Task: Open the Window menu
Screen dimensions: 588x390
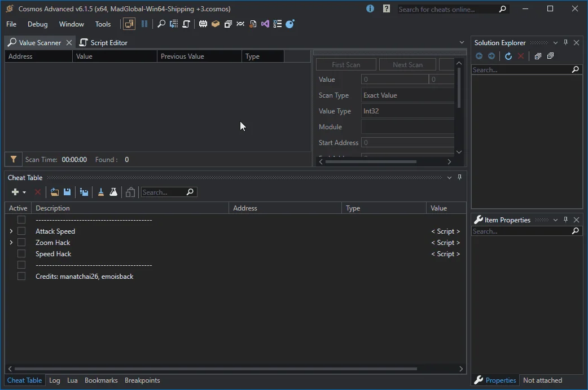Action: [71, 24]
